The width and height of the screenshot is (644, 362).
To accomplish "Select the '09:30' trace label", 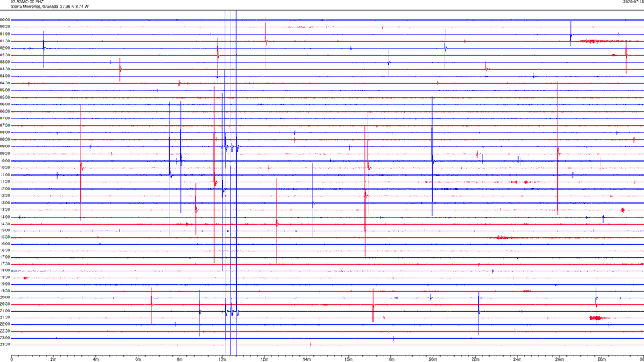I will click(x=5, y=154).
